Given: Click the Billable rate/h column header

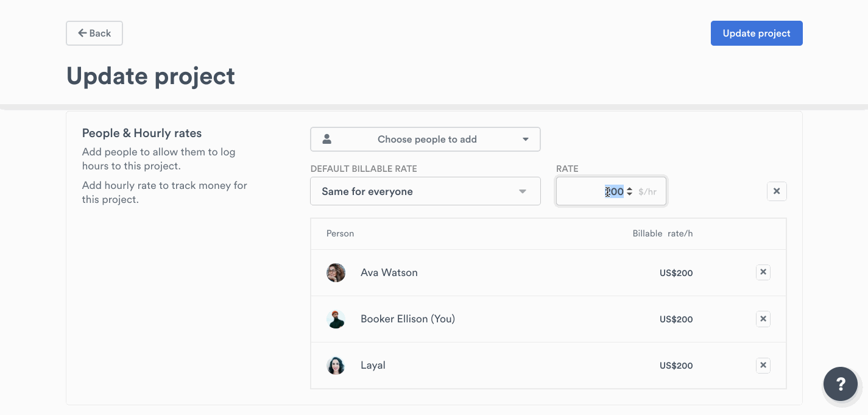Looking at the screenshot, I should pyautogui.click(x=662, y=233).
